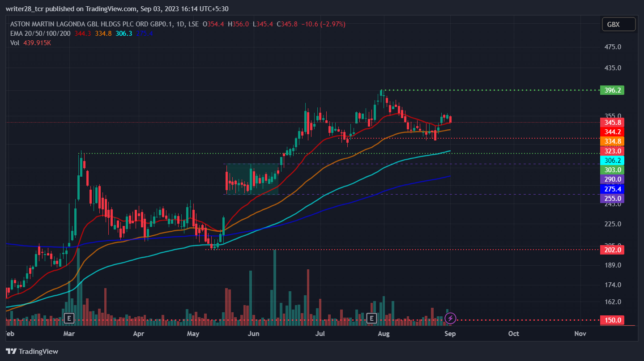
Task: Click the Jun label on time axis
Action: [x=253, y=333]
